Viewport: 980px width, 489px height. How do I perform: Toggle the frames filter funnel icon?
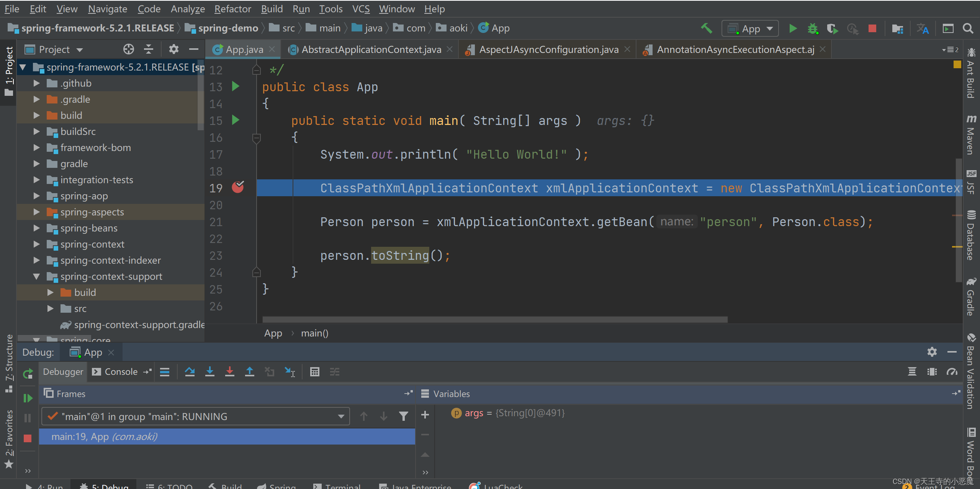[x=403, y=416]
